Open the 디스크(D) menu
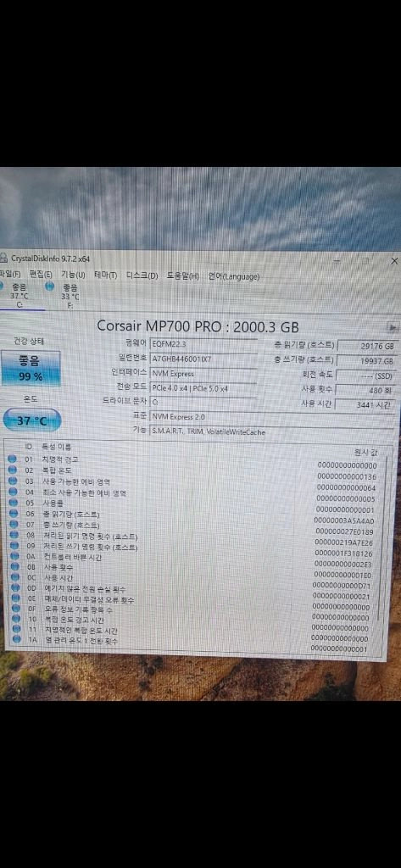This screenshot has height=868, width=401. click(142, 275)
